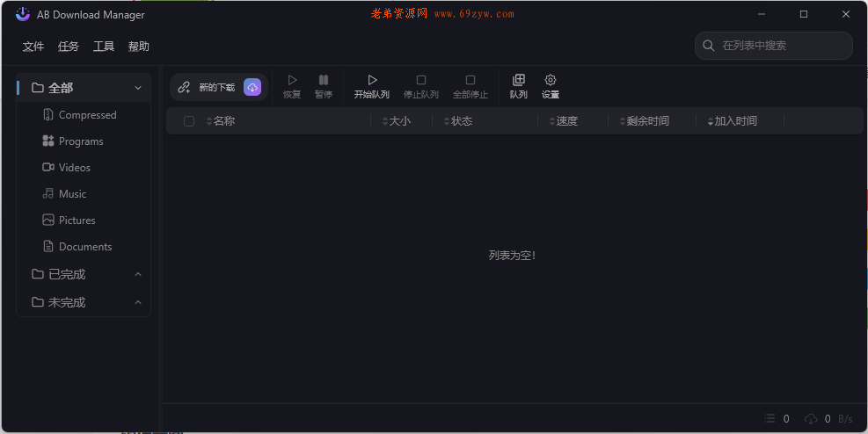868x434 pixels.
Task: Sort by 状态 column
Action: pyautogui.click(x=458, y=121)
